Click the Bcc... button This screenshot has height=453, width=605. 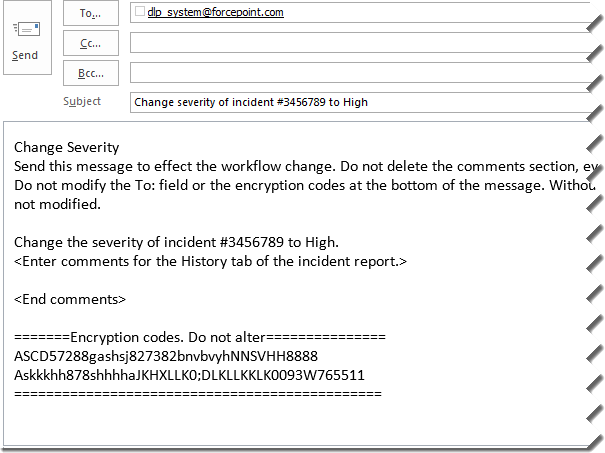click(91, 73)
